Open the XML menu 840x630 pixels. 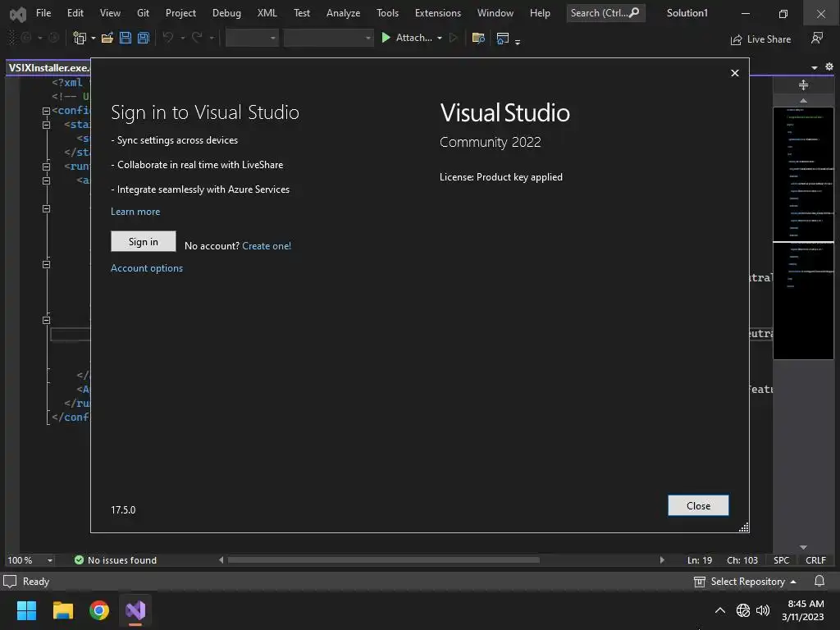point(267,13)
